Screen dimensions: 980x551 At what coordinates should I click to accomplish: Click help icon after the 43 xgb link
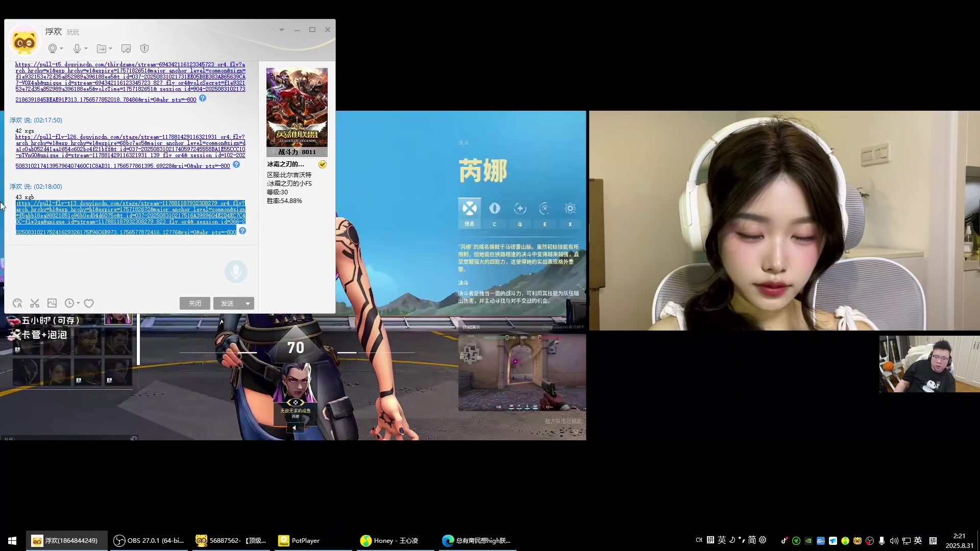242,231
